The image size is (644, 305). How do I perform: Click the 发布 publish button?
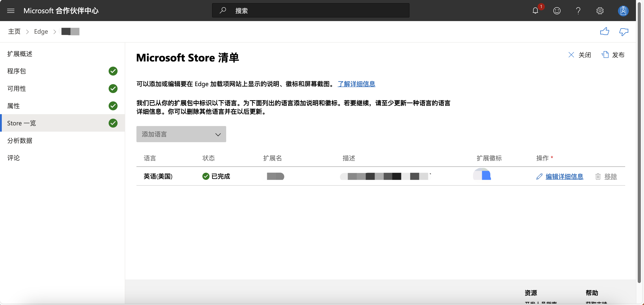click(613, 55)
